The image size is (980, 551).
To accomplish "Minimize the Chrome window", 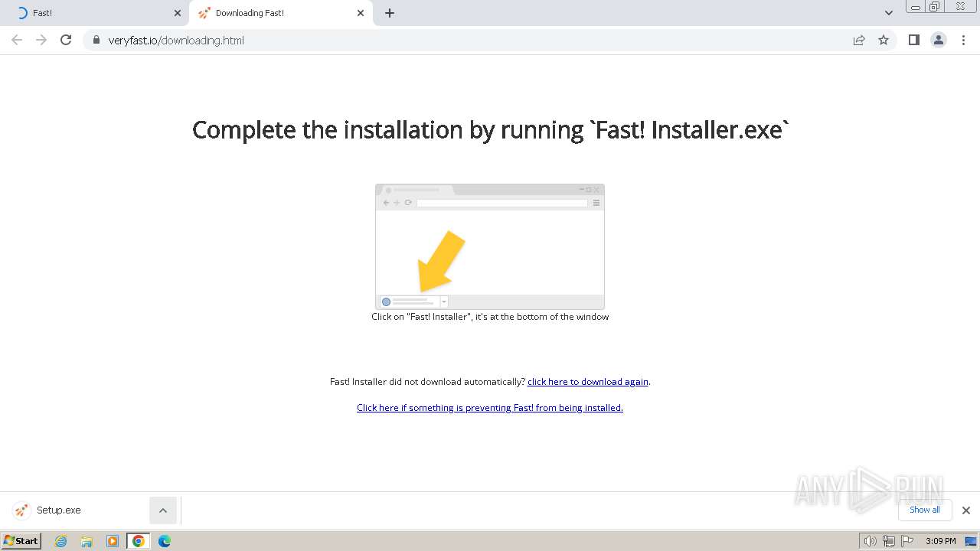I will pyautogui.click(x=915, y=6).
